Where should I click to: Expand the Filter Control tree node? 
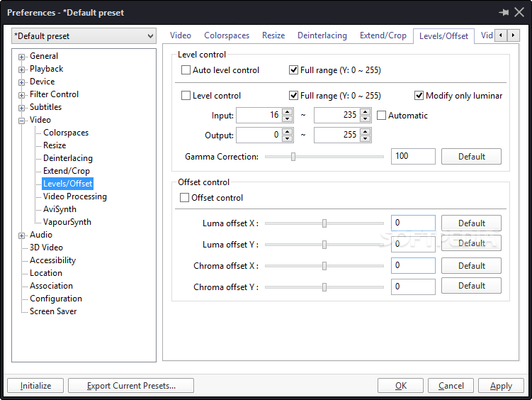click(22, 95)
